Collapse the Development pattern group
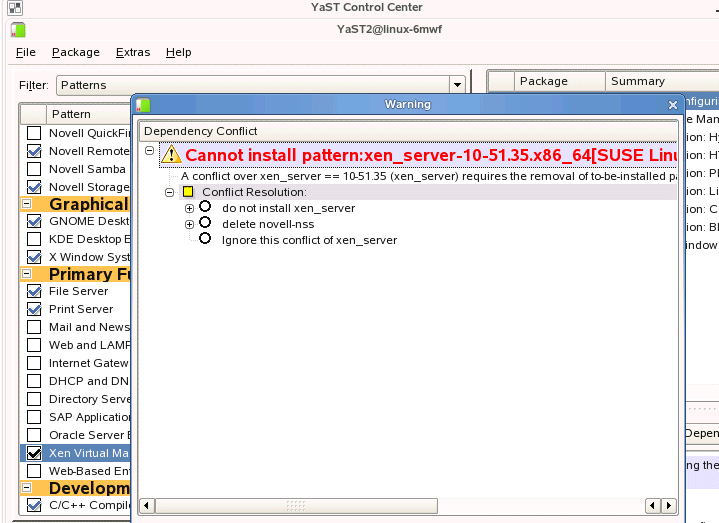The width and height of the screenshot is (719, 523). pyautogui.click(x=27, y=487)
